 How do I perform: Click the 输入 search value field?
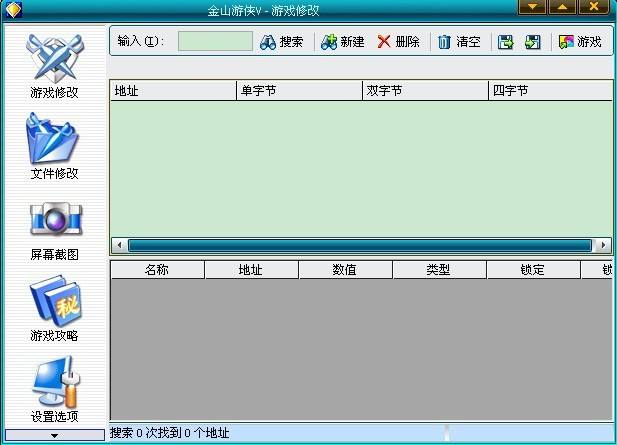[x=215, y=41]
